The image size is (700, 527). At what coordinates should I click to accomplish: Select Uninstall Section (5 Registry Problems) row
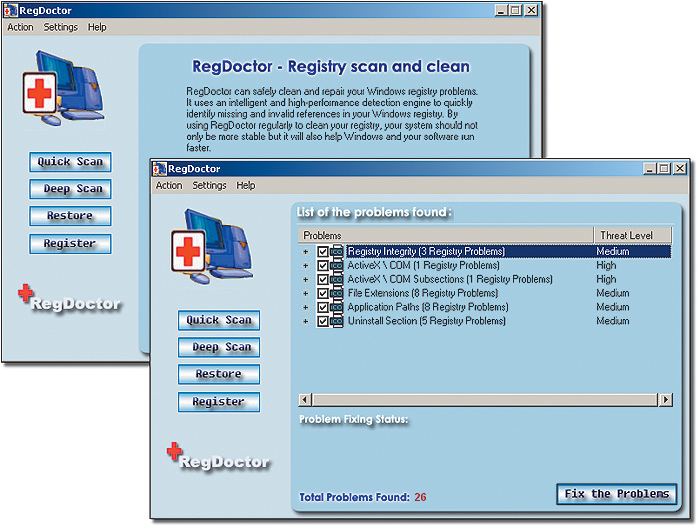coord(485,321)
